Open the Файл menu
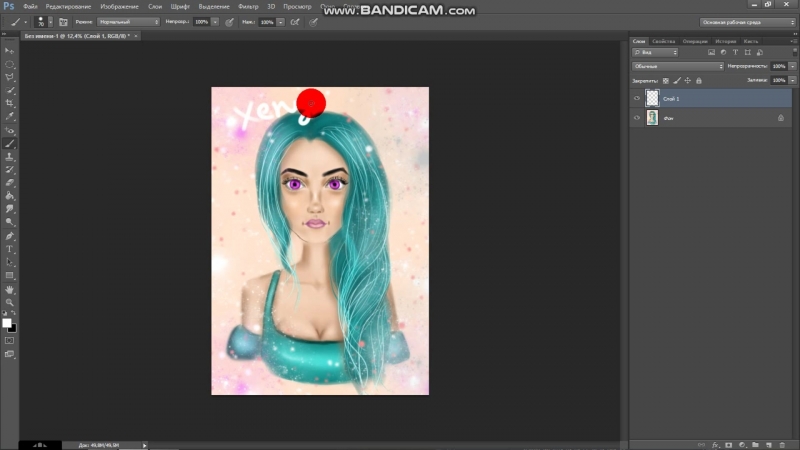Image resolution: width=800 pixels, height=450 pixels. coord(30,7)
